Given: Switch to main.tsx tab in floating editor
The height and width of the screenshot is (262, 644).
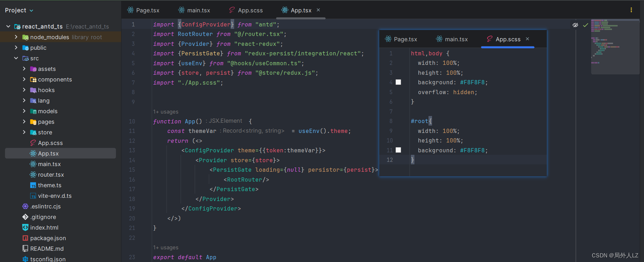Looking at the screenshot, I should pyautogui.click(x=452, y=39).
